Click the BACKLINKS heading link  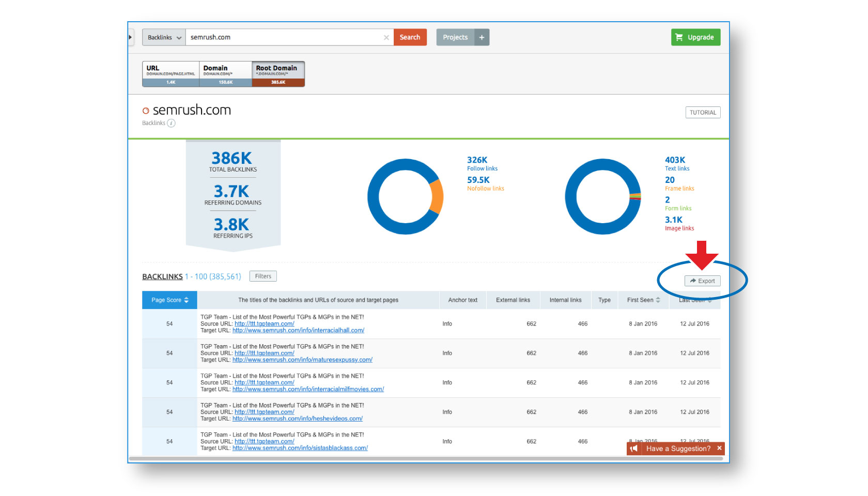(x=162, y=276)
